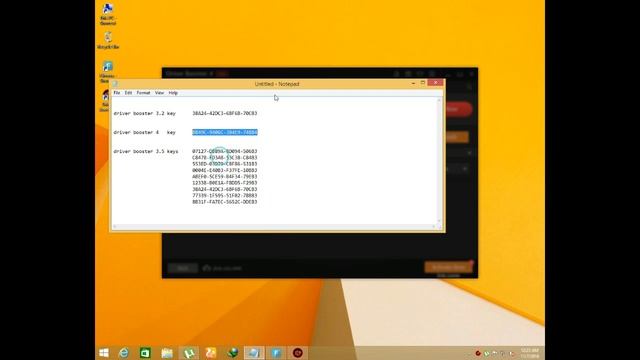The height and width of the screenshot is (360, 640).
Task: Maximize the Notepad window
Action: click(x=423, y=83)
